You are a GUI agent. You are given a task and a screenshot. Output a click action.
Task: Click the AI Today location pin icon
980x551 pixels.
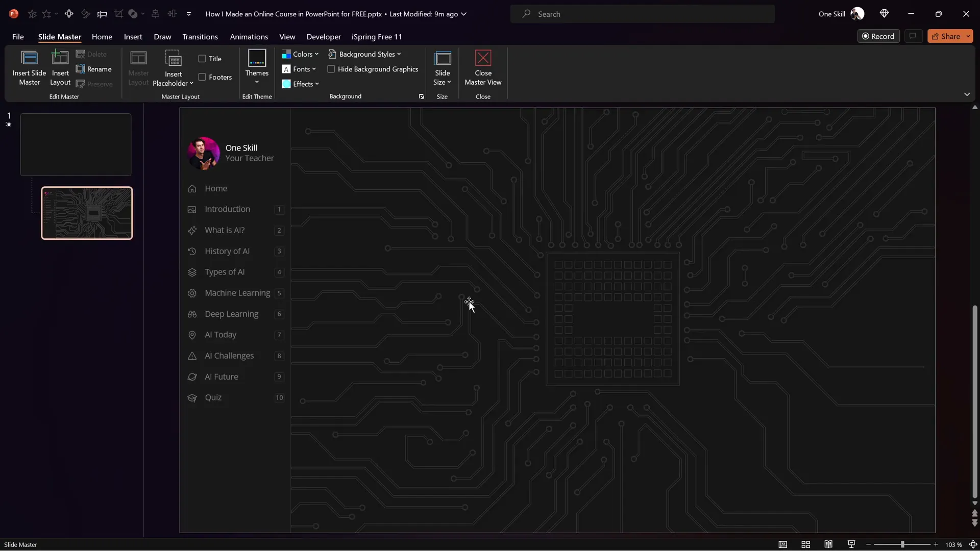[x=192, y=335]
